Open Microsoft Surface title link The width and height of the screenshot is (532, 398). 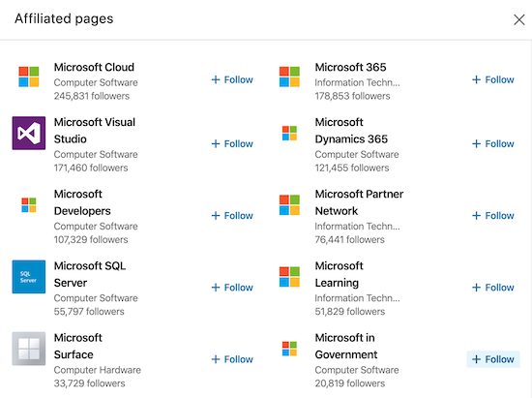[x=78, y=346]
